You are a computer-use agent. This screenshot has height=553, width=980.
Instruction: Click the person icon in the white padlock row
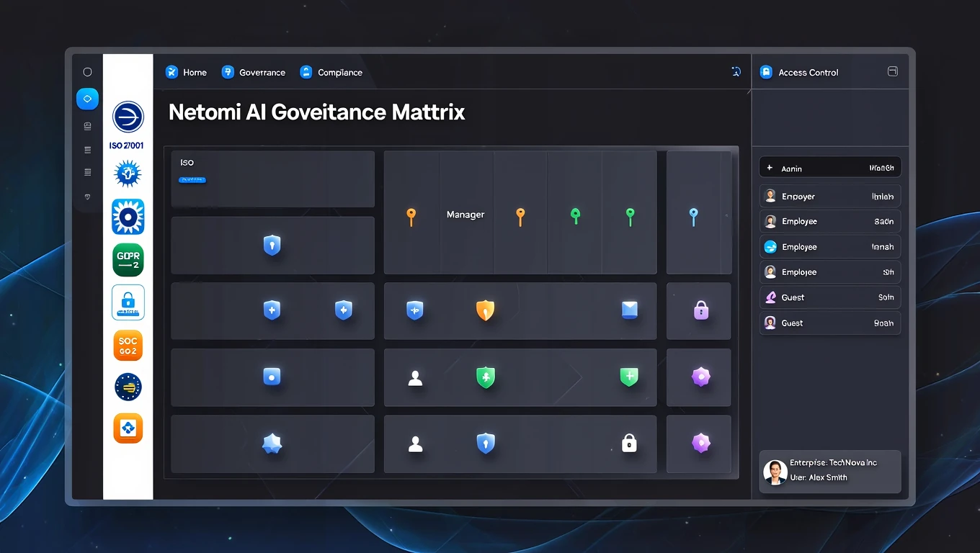(415, 444)
